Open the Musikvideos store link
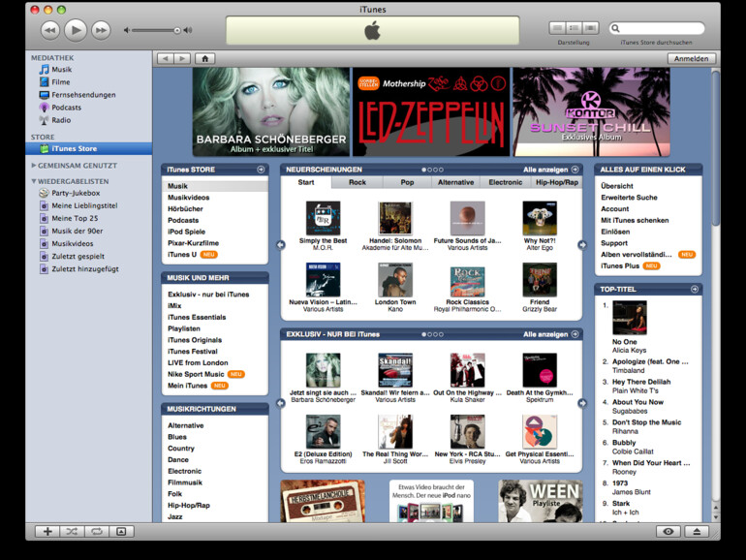746x560 pixels. click(x=188, y=198)
